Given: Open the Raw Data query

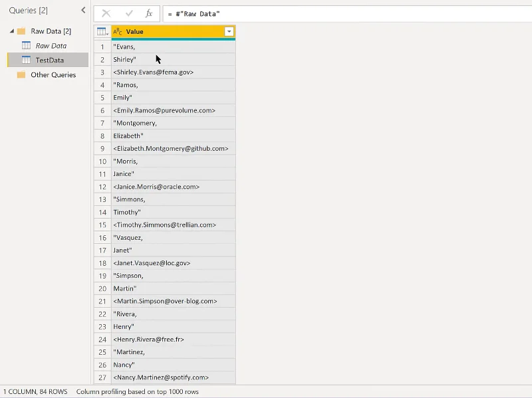Looking at the screenshot, I should 51,46.
